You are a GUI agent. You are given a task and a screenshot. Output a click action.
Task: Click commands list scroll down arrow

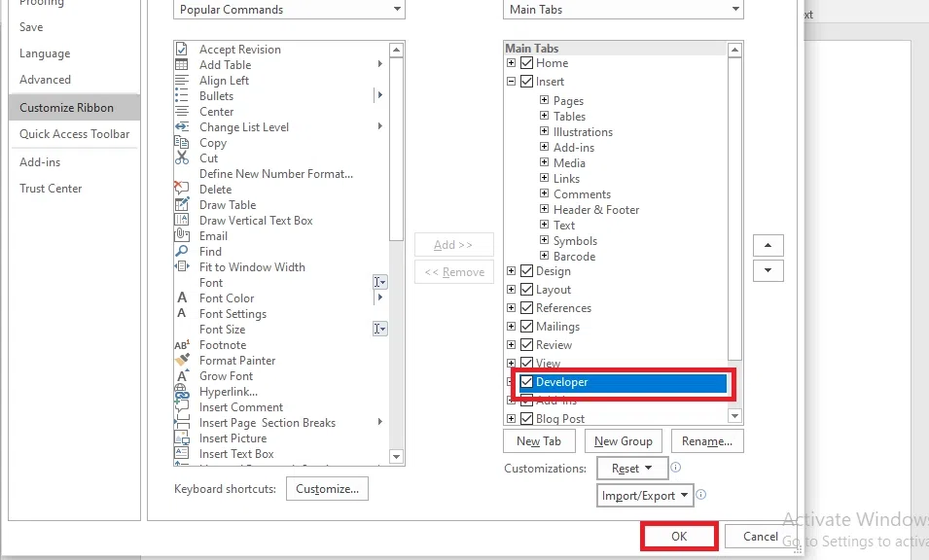[x=396, y=456]
